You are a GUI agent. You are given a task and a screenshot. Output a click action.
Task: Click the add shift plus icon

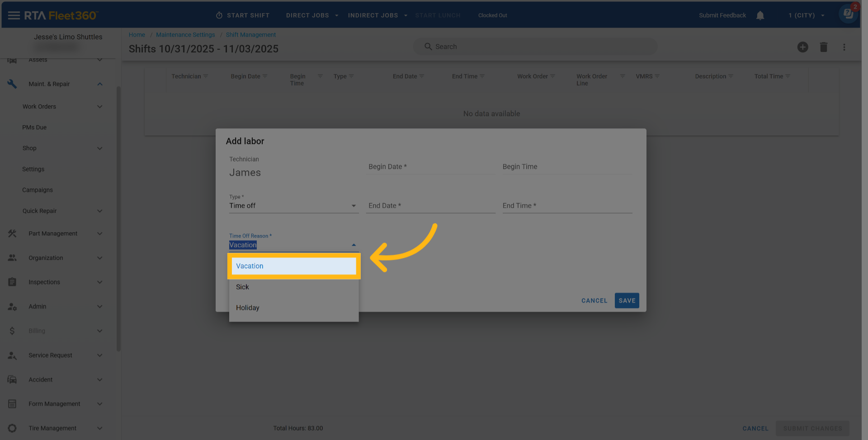[x=802, y=47]
